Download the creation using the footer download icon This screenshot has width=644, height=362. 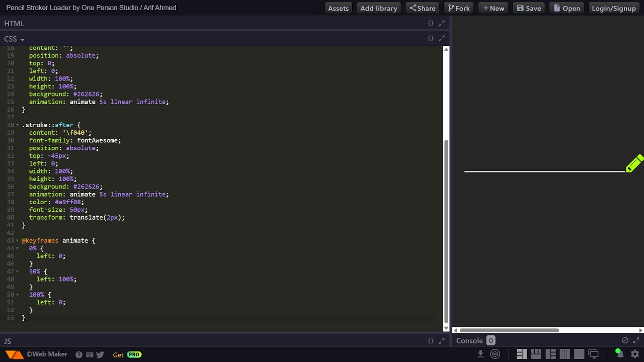click(480, 354)
